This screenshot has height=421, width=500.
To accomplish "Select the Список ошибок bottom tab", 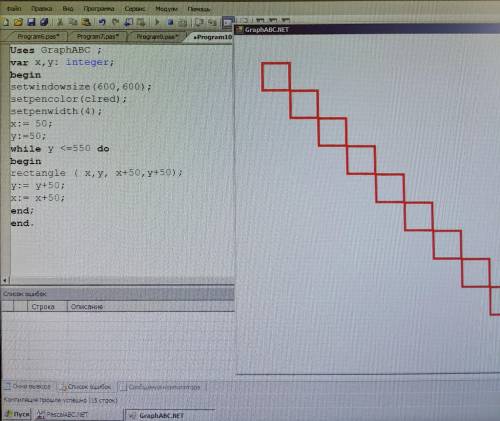I will coord(86,387).
